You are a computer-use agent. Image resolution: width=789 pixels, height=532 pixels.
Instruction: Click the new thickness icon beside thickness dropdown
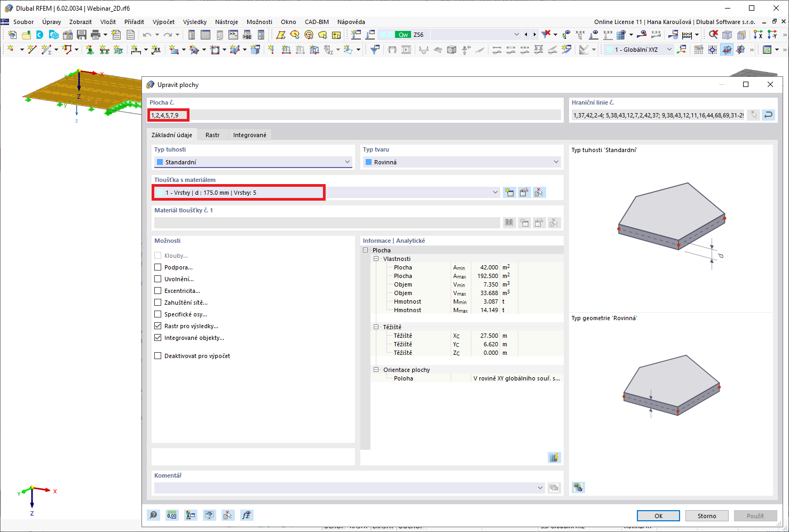coord(509,192)
